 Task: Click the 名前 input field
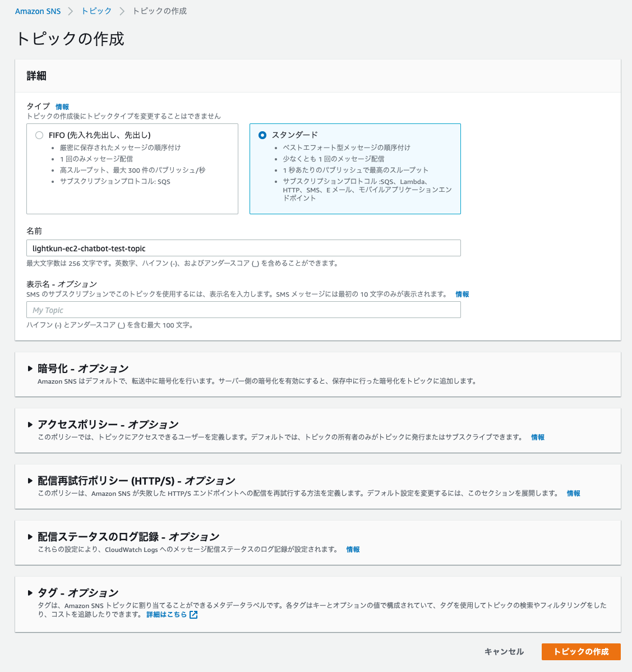(243, 248)
